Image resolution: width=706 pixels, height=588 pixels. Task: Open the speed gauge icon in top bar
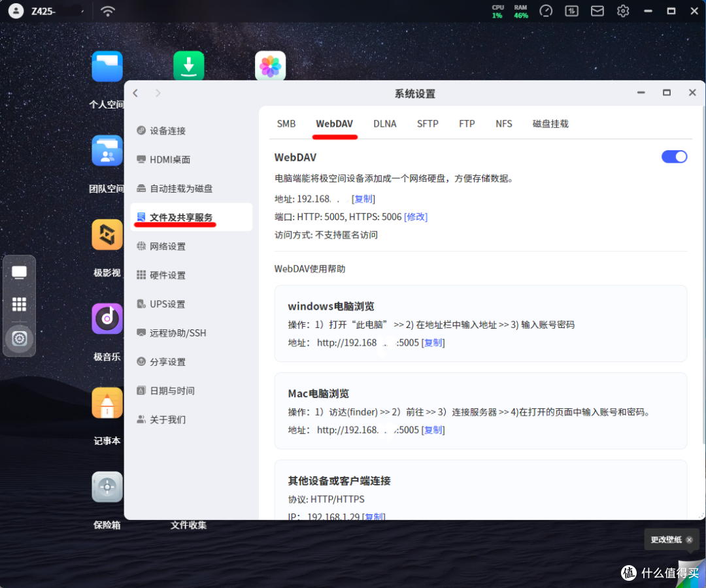(x=546, y=11)
